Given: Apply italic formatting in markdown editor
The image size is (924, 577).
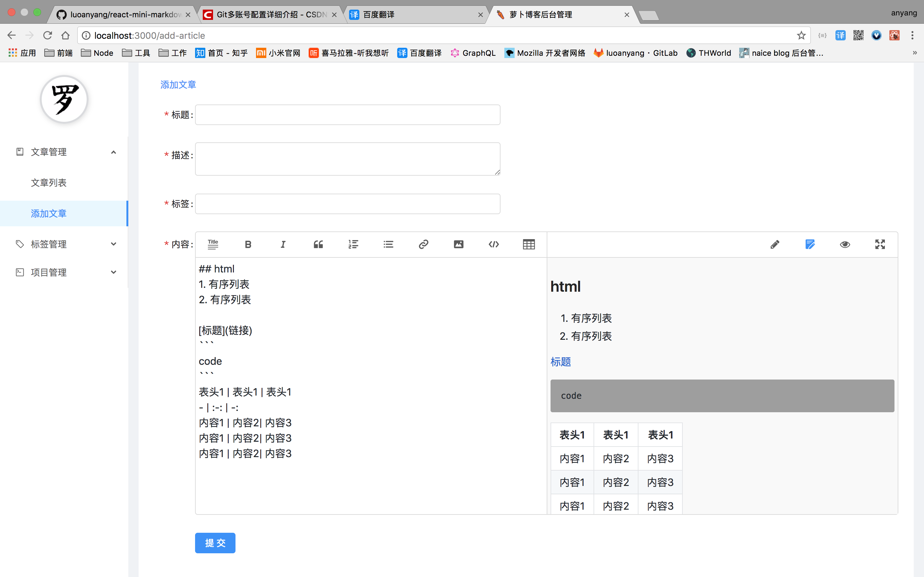Looking at the screenshot, I should (x=283, y=244).
